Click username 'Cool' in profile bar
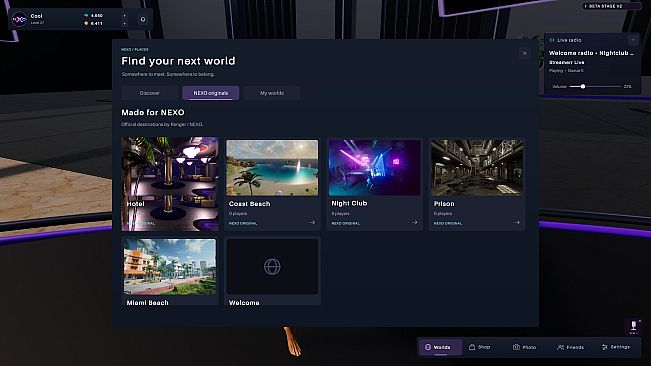The width and height of the screenshot is (651, 366). [x=37, y=16]
